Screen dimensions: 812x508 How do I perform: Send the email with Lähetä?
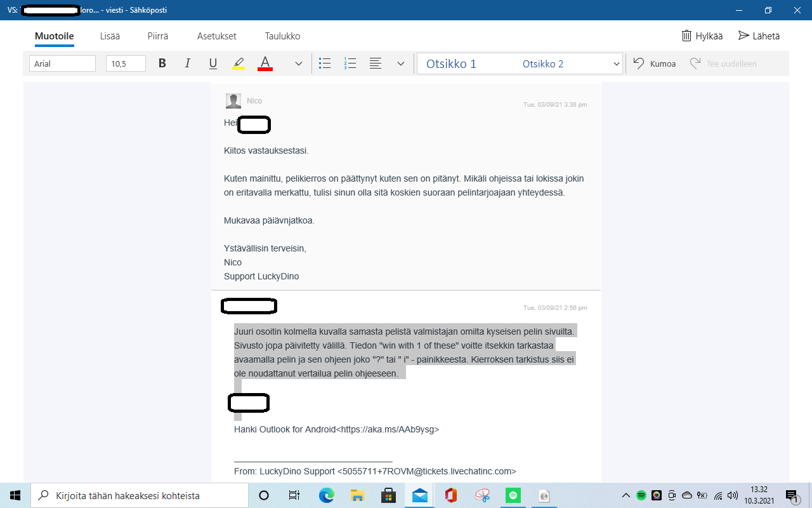pyautogui.click(x=759, y=36)
